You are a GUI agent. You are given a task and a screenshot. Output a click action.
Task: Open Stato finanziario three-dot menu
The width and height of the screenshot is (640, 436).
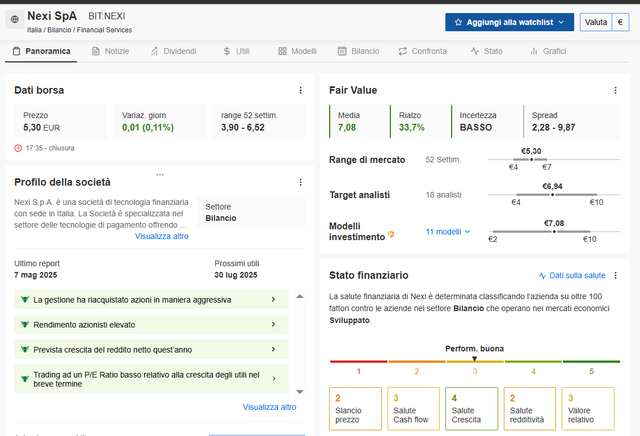pyautogui.click(x=616, y=276)
